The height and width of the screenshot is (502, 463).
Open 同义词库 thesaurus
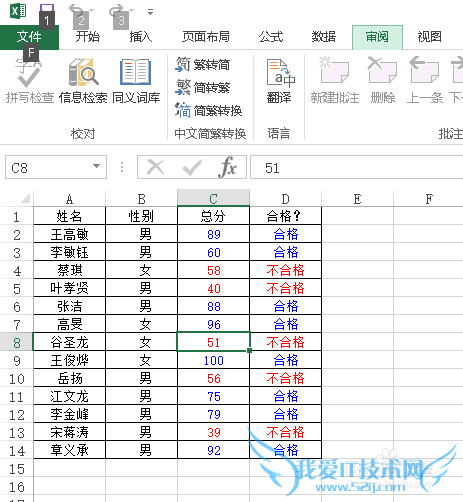[x=136, y=82]
